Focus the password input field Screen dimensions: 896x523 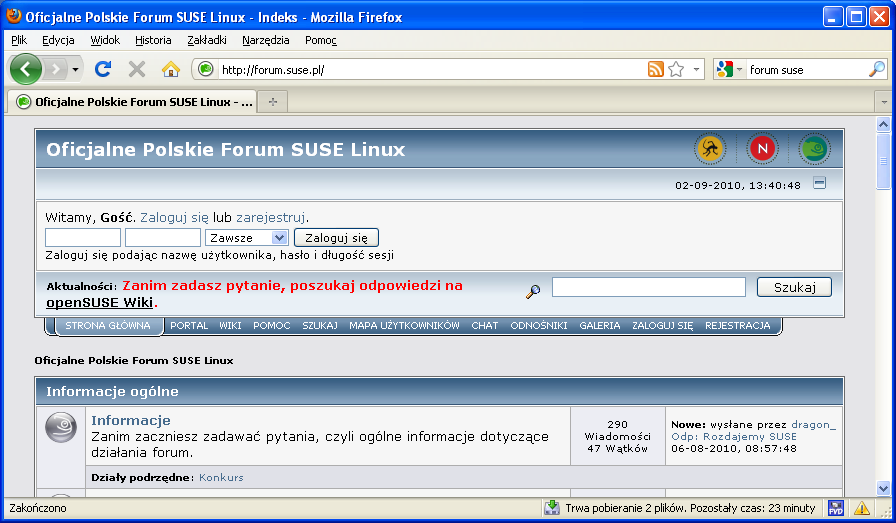pyautogui.click(x=163, y=237)
